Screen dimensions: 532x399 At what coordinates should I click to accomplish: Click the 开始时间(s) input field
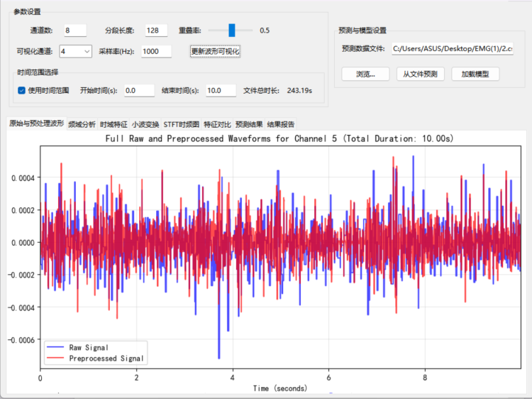click(x=138, y=91)
